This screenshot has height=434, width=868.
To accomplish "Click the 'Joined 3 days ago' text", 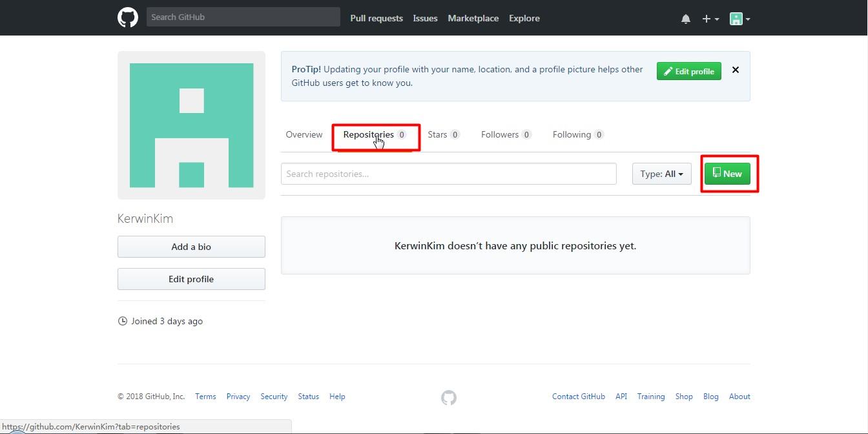I will (167, 321).
